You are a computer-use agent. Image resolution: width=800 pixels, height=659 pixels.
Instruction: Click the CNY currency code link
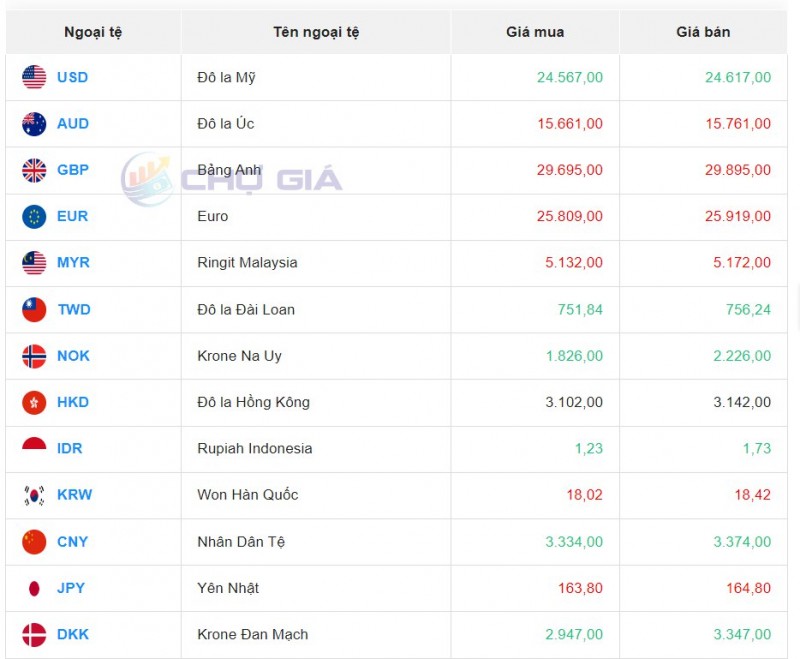(72, 542)
